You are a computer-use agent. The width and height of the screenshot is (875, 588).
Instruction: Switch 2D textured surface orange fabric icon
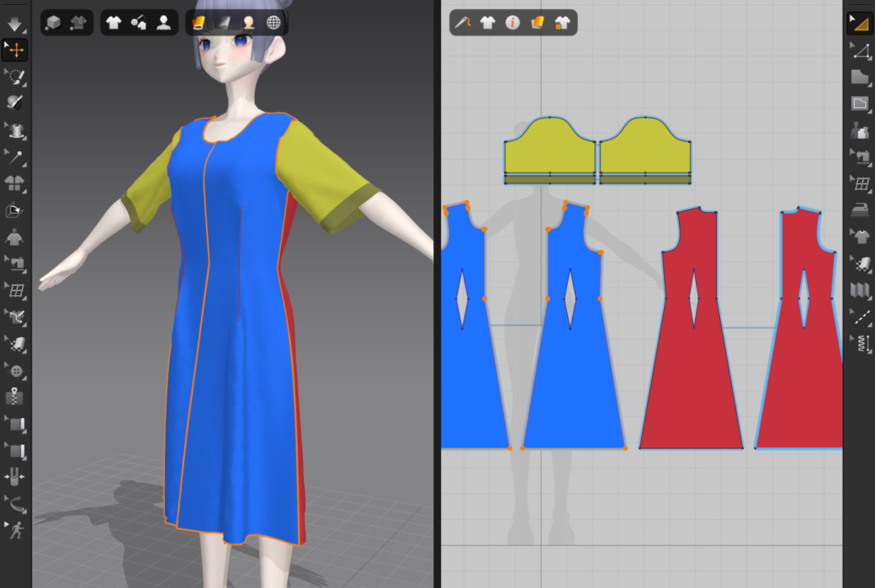pos(538,23)
